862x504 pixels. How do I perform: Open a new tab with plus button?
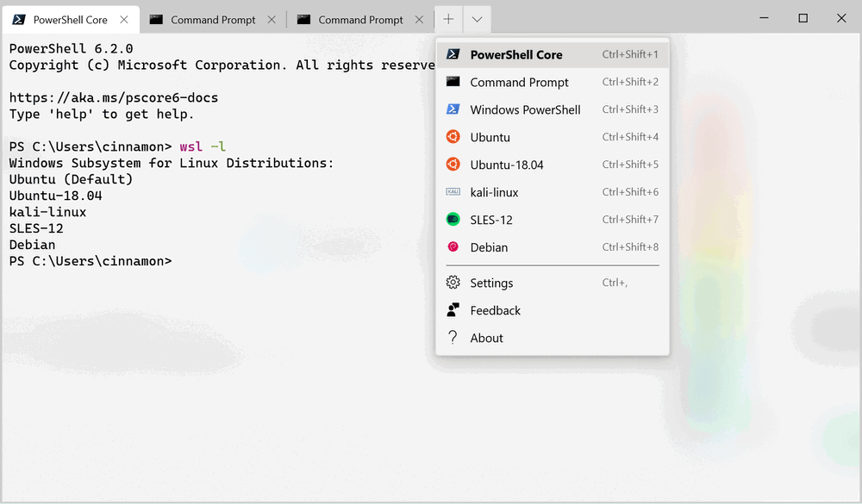(448, 19)
